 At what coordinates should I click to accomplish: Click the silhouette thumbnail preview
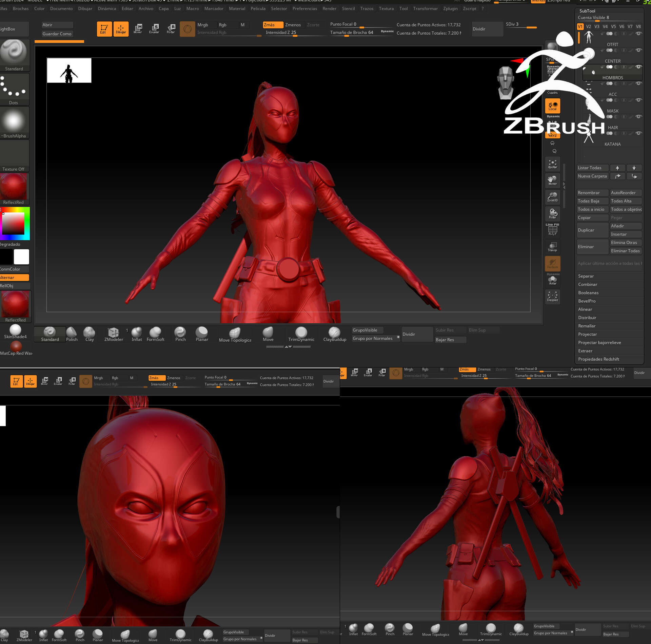(x=69, y=70)
